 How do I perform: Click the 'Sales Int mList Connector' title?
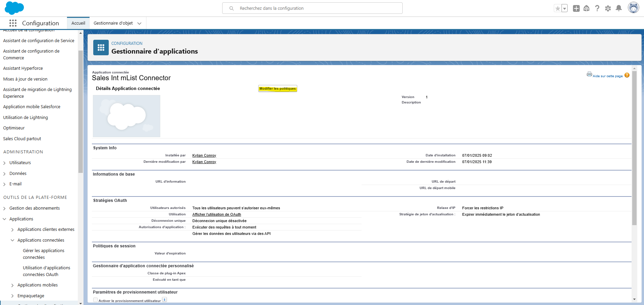131,78
